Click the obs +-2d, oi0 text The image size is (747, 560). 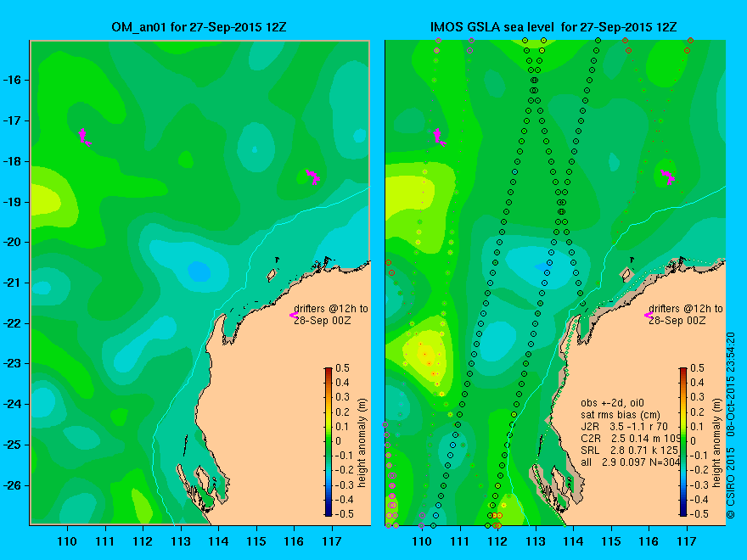pyautogui.click(x=613, y=403)
